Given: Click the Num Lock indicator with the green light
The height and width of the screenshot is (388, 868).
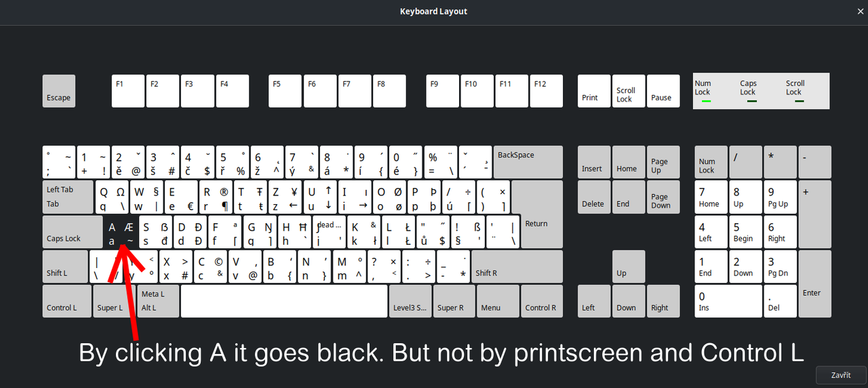Looking at the screenshot, I should pos(703,91).
